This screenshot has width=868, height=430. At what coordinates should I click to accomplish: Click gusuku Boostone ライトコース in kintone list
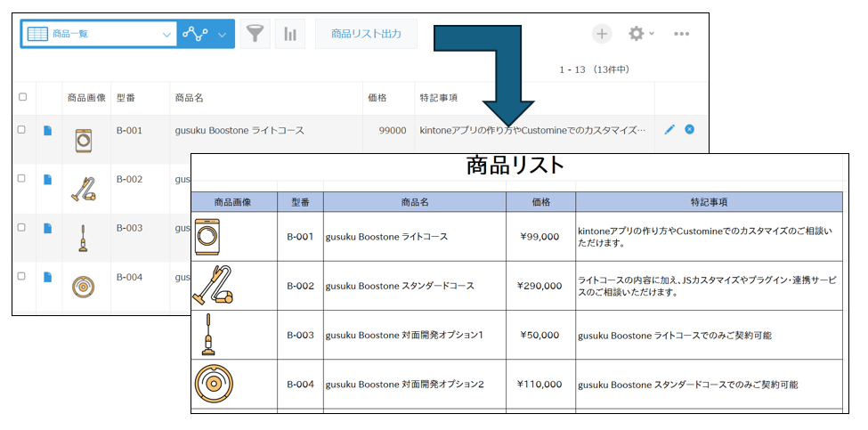tap(239, 131)
